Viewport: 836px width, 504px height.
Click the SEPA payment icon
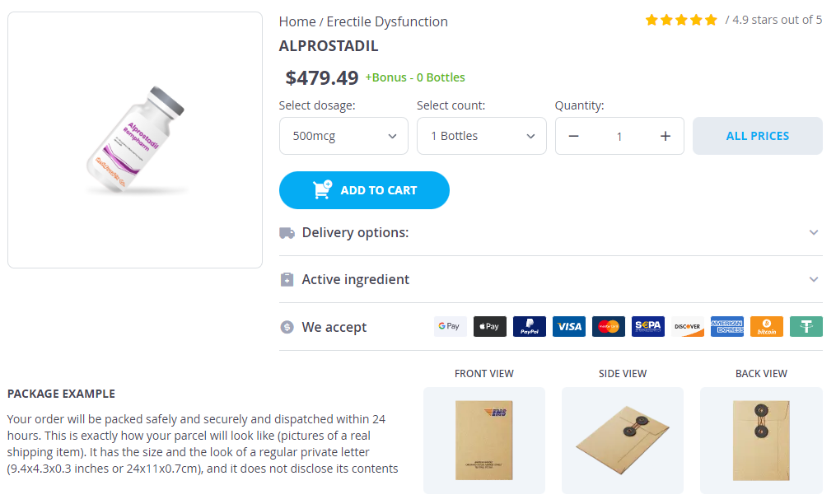coord(648,327)
